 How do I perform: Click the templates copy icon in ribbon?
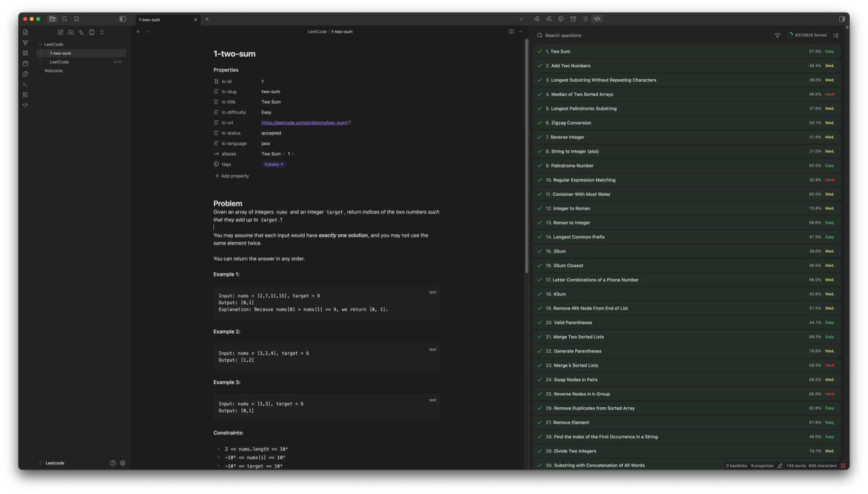[25, 74]
